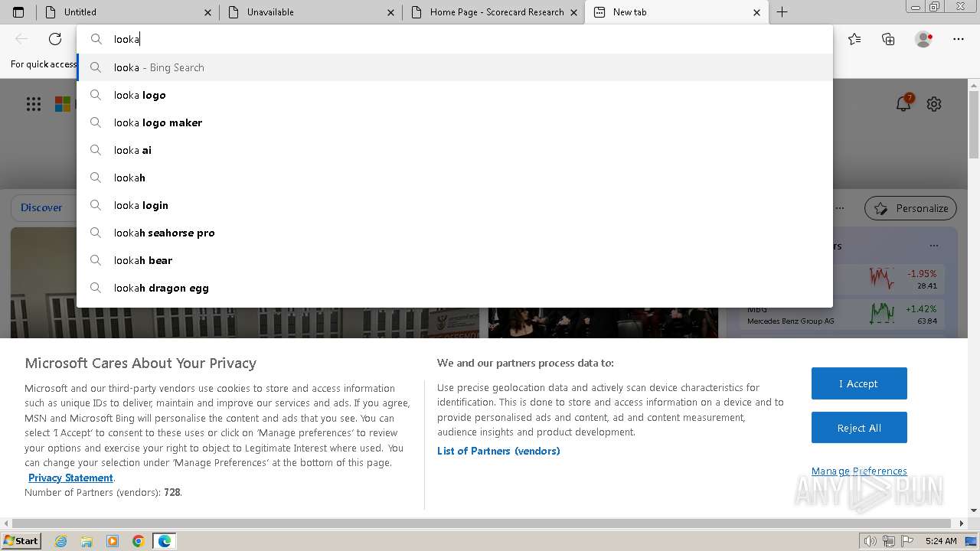Open the Manage Preferences link
The height and width of the screenshot is (551, 980).
859,471
